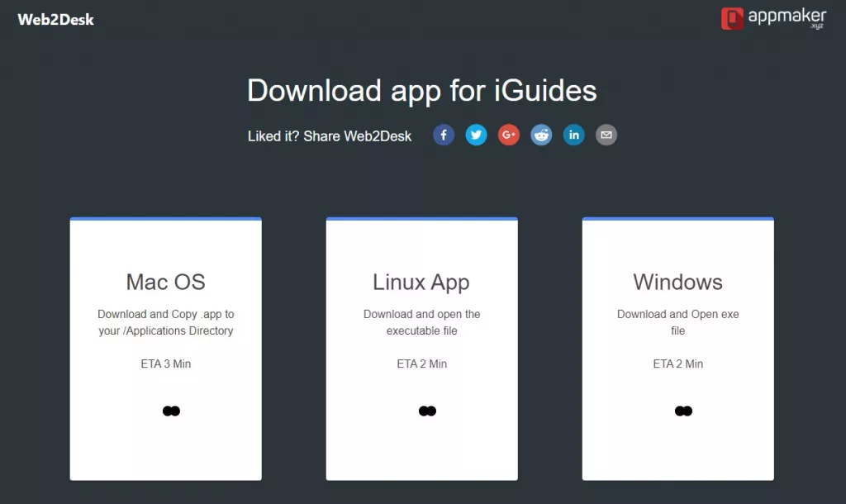This screenshot has width=846, height=504.
Task: Click the 'Download app for iGuides' heading
Action: pyautogui.click(x=422, y=90)
